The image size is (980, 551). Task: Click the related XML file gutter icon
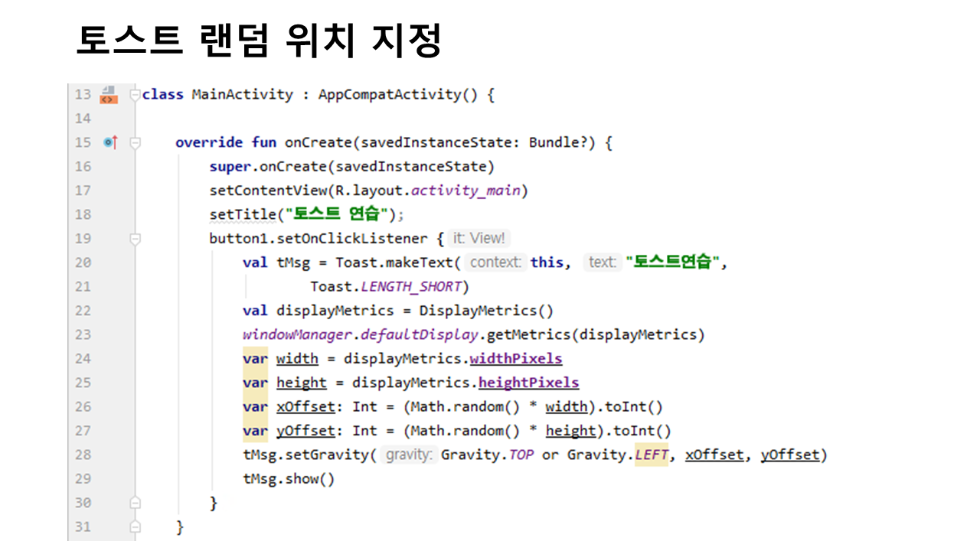tap(109, 95)
